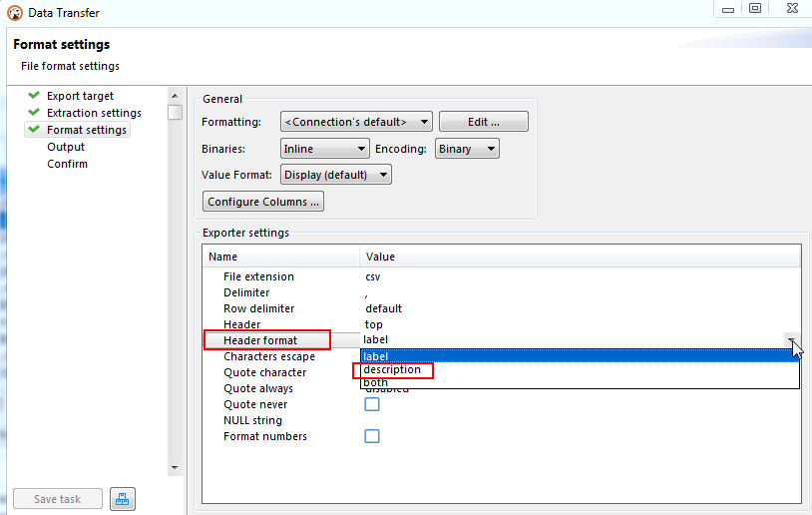Go to the Export target step
The height and width of the screenshot is (515, 812).
point(80,96)
